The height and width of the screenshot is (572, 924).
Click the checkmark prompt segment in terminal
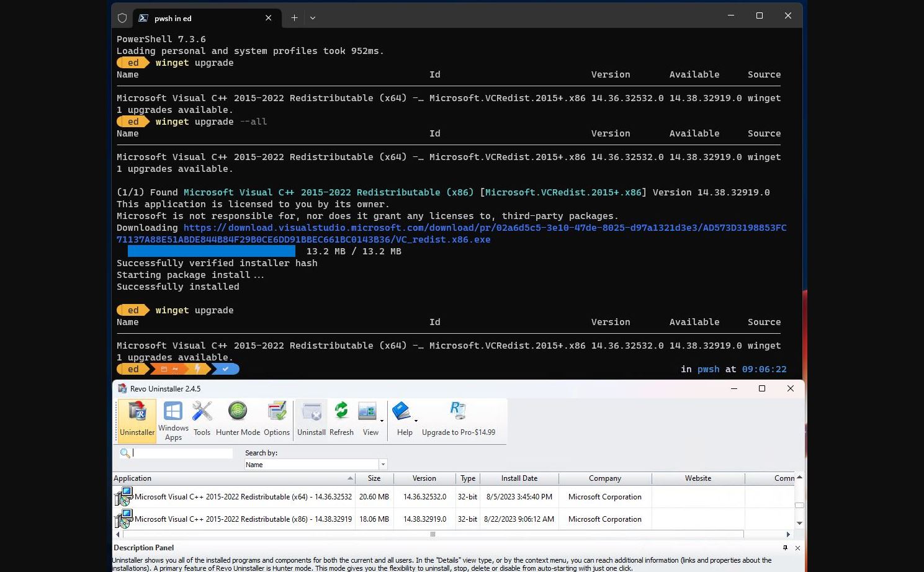(226, 369)
